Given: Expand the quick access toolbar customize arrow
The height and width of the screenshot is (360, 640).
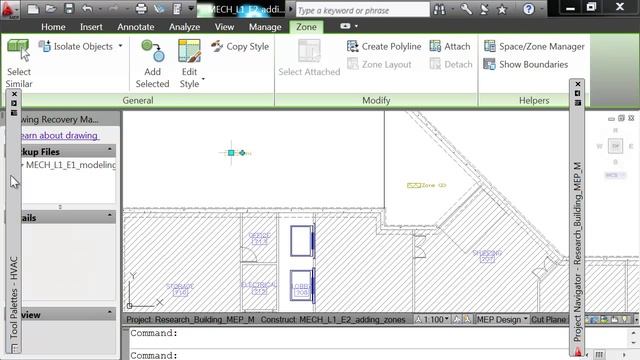Looking at the screenshot, I should pyautogui.click(x=191, y=9).
